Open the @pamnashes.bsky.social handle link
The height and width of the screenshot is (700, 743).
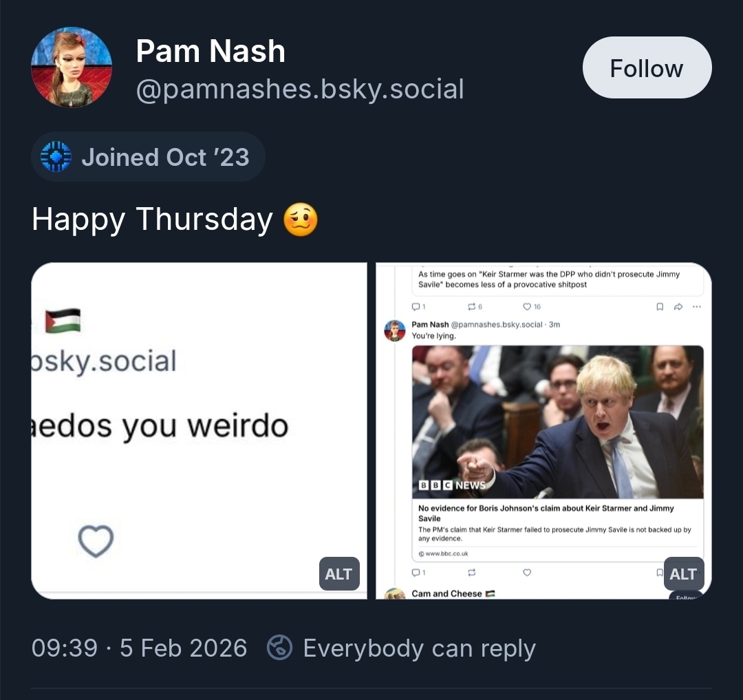click(x=300, y=89)
